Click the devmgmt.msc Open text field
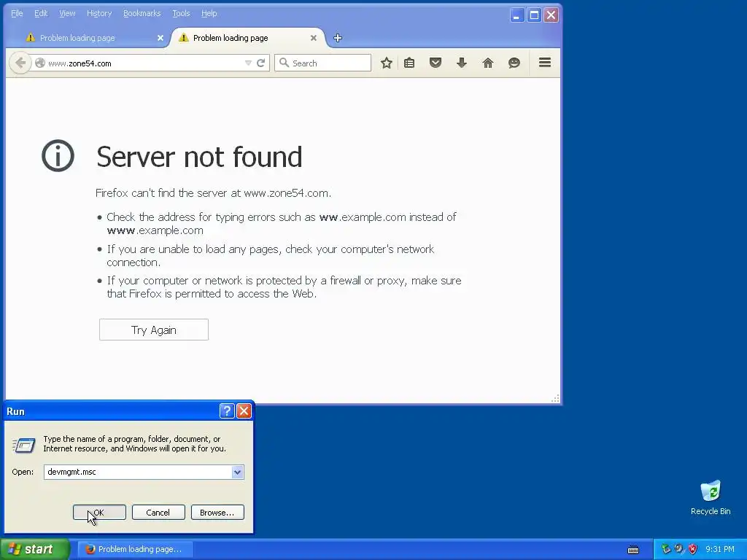 coord(138,472)
